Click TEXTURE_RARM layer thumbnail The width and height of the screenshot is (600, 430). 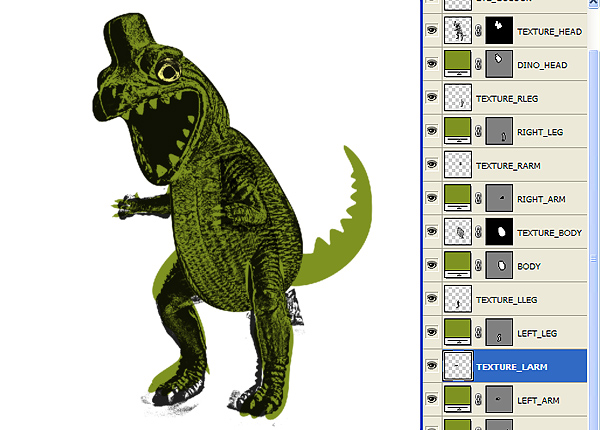pos(458,164)
